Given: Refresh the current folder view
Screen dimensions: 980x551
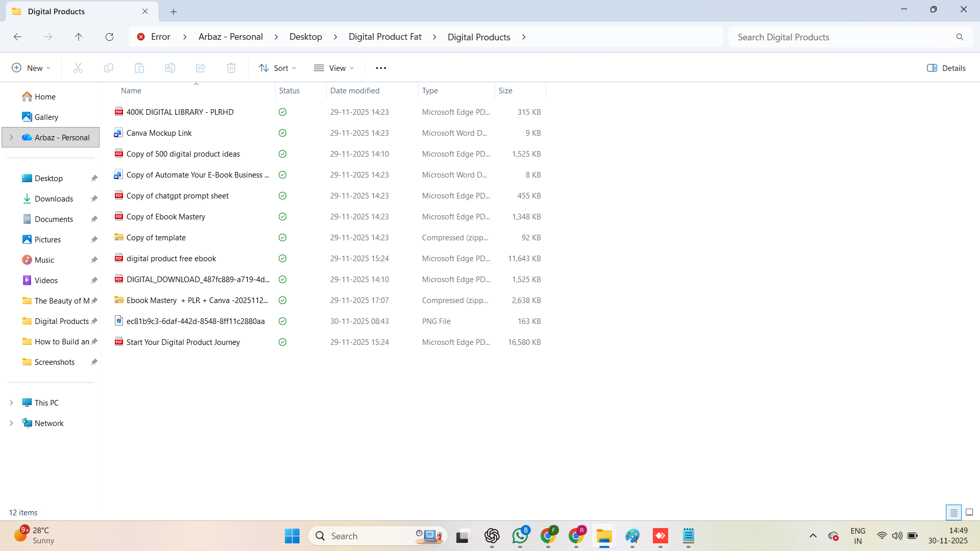Looking at the screenshot, I should pos(109,37).
